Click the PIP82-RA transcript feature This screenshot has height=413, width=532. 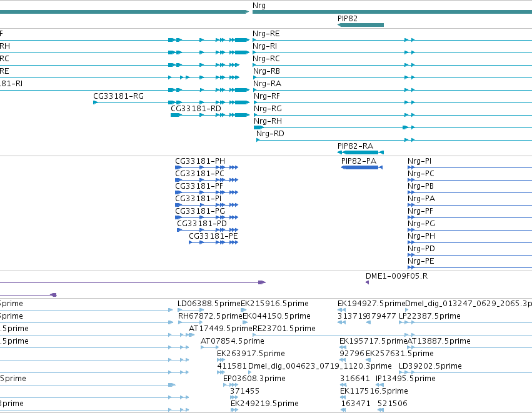click(x=361, y=152)
